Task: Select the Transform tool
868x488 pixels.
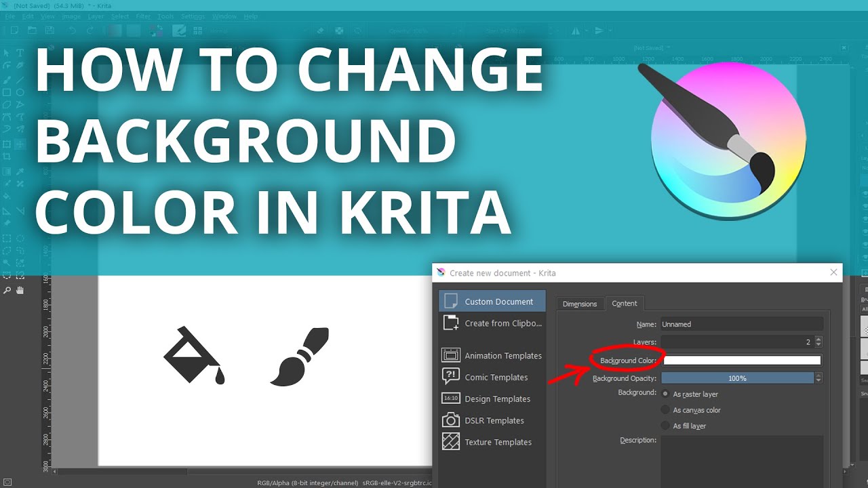Action: 7,144
